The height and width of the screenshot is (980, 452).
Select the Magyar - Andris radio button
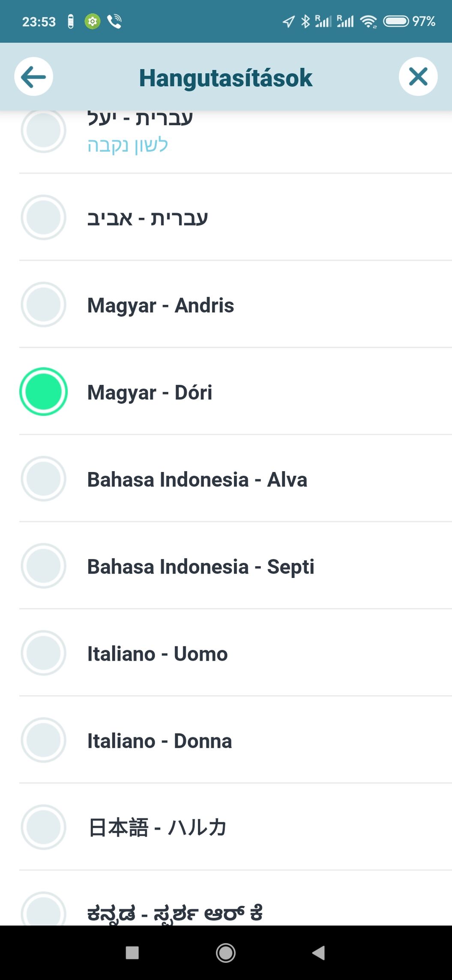43,305
